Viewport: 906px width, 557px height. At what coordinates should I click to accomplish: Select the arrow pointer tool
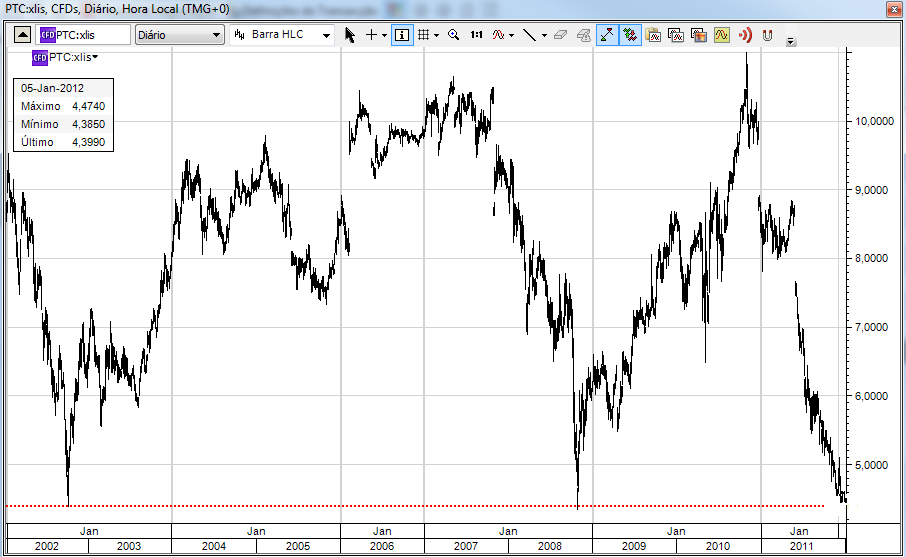click(350, 35)
